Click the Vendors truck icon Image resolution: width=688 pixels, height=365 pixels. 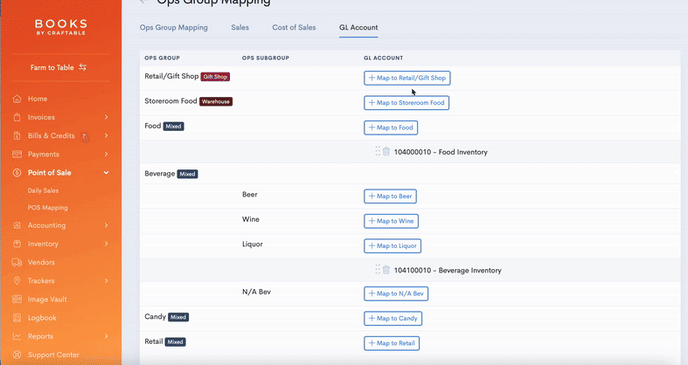click(x=17, y=262)
